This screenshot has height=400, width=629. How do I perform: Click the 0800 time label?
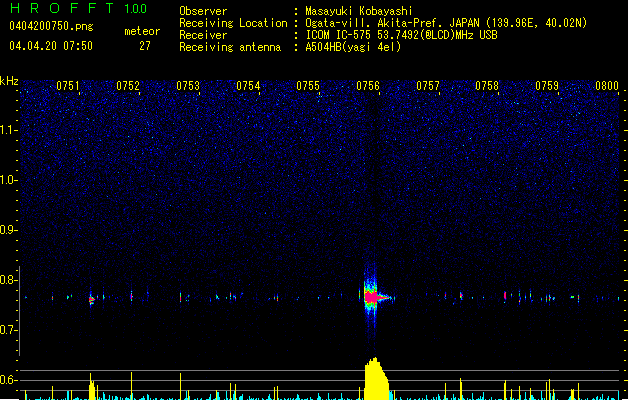[x=607, y=86]
